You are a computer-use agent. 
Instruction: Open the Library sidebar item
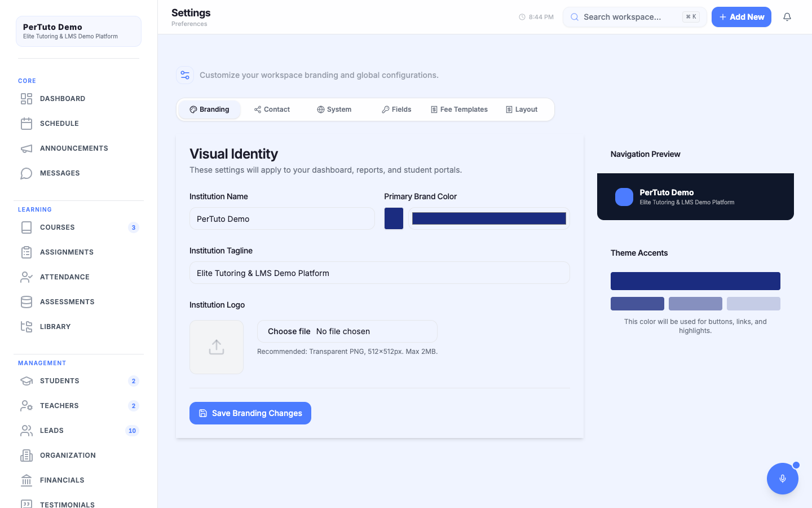click(78, 327)
